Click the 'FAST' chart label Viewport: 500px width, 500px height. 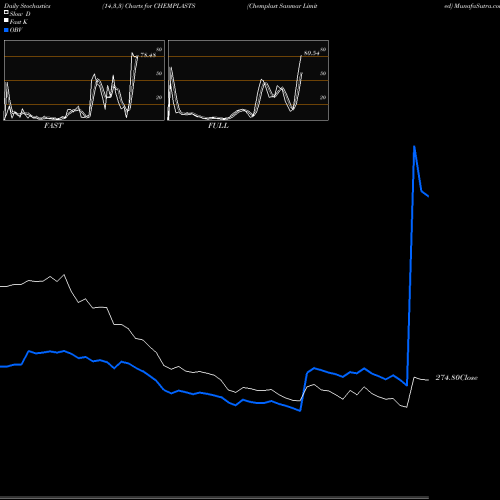pos(53,126)
